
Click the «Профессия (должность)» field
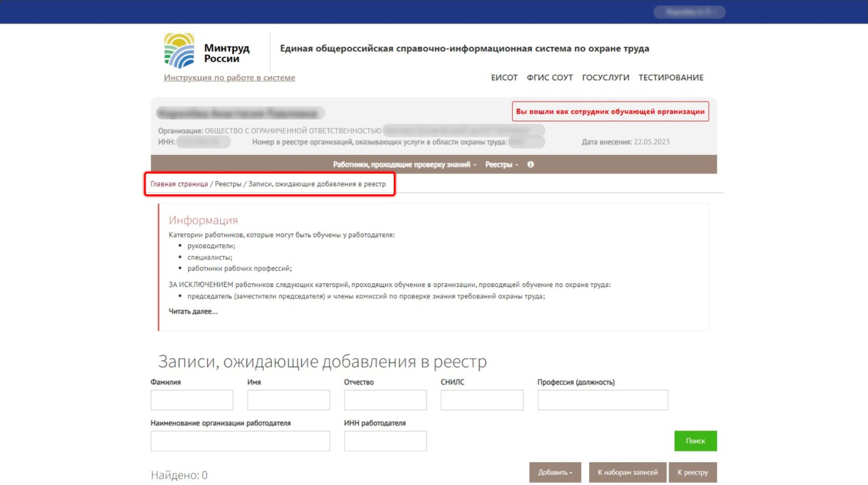[603, 400]
